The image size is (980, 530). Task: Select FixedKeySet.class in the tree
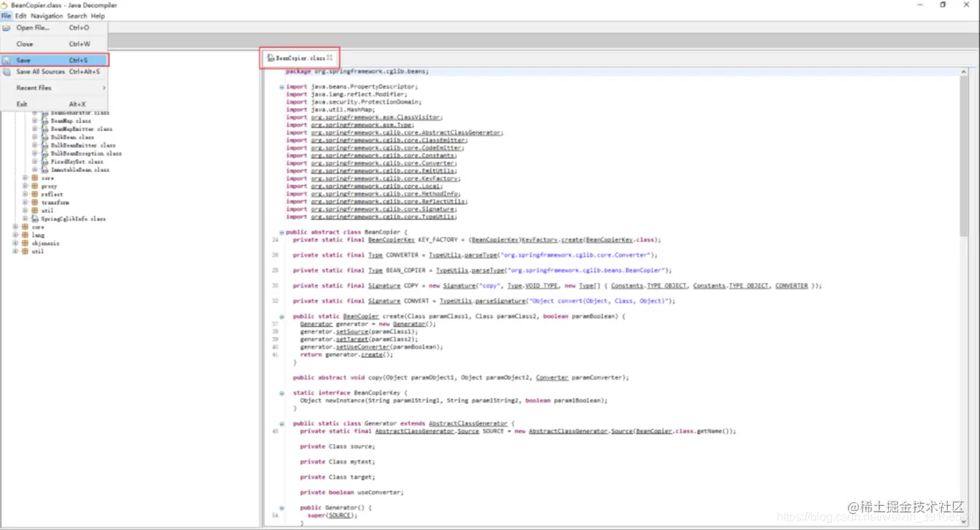pos(77,161)
